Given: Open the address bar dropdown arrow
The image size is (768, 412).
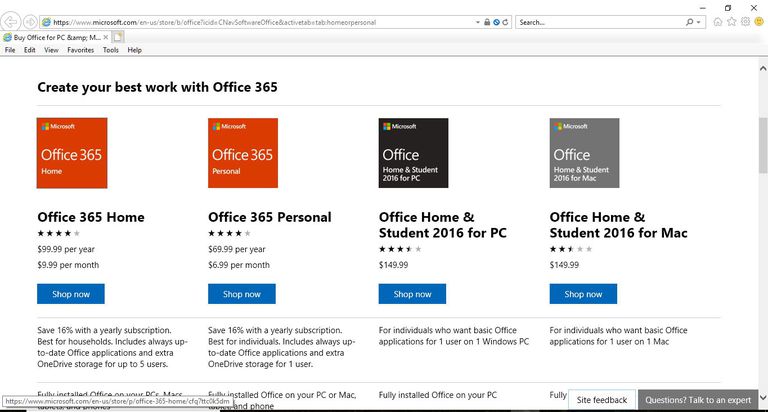Looking at the screenshot, I should coord(478,22).
